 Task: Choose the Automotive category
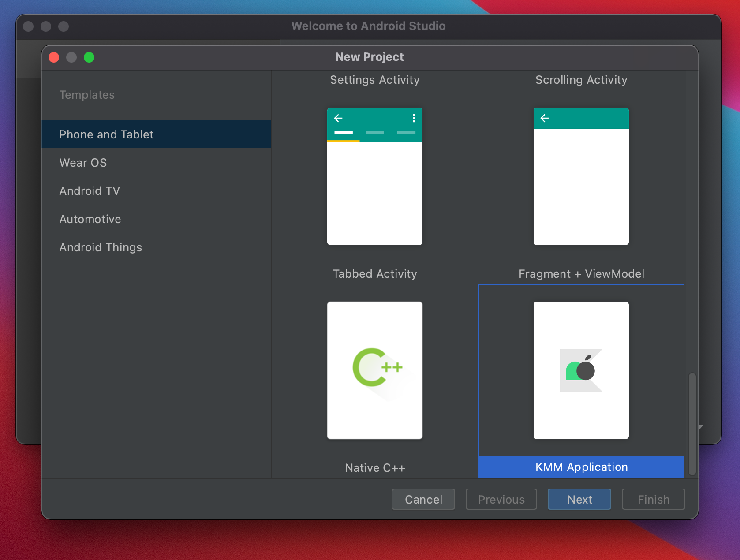90,219
